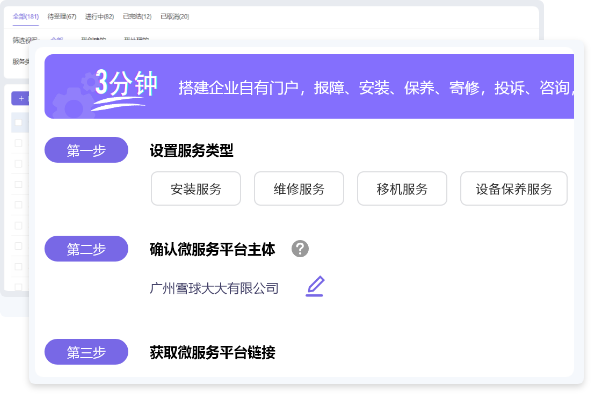Click the heading 确认微服务平台主体
Viewport: 593px width, 396px height.
pos(212,249)
